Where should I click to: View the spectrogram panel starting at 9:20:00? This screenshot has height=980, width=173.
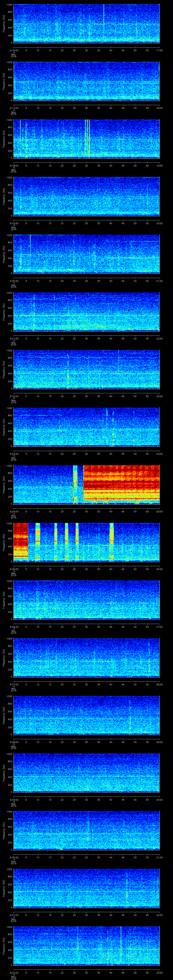point(86,254)
